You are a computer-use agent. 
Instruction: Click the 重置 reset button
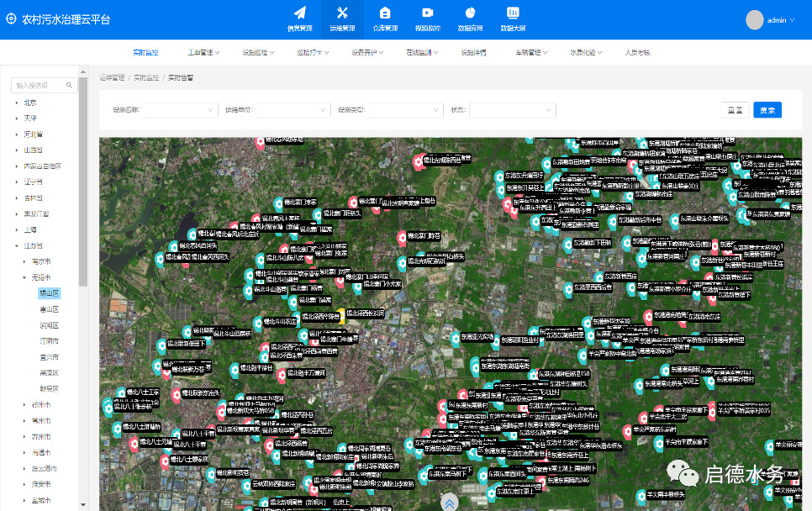[735, 110]
